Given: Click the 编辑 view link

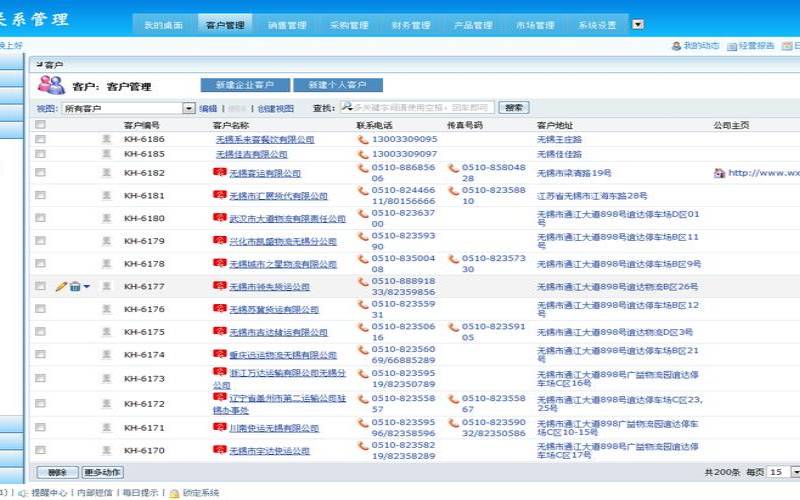Looking at the screenshot, I should [208, 109].
